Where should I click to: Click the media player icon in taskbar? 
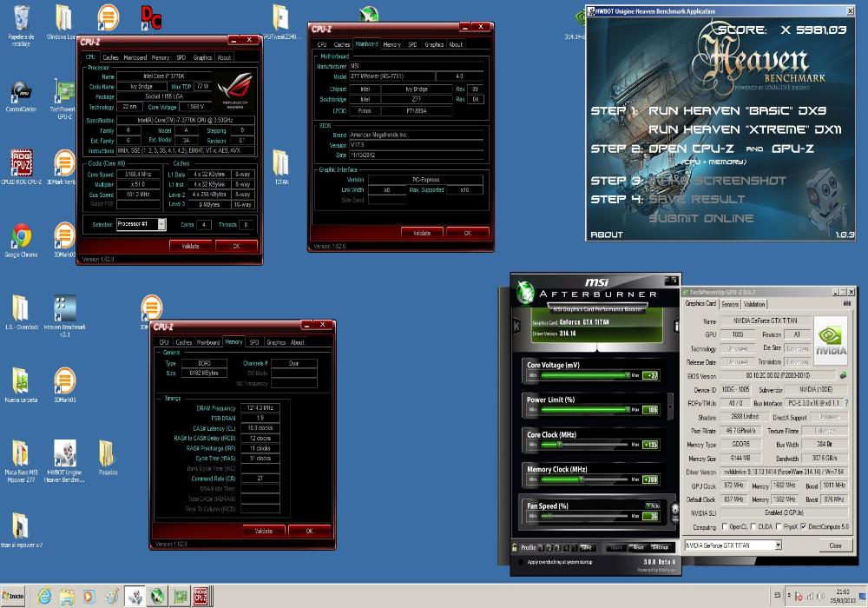click(x=89, y=597)
